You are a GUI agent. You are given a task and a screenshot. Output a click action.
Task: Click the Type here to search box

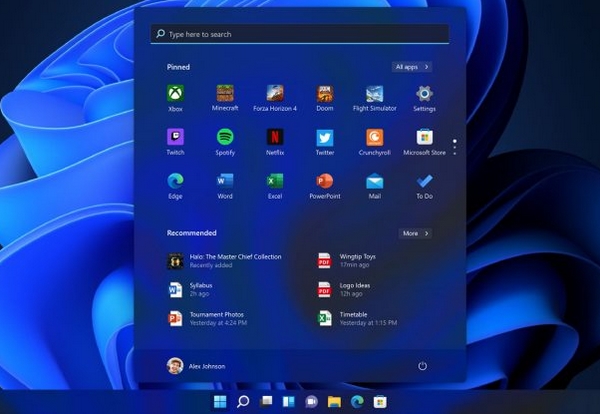pyautogui.click(x=300, y=34)
